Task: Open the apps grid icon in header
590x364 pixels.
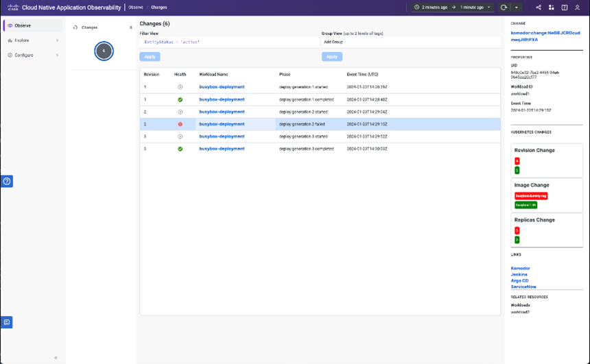Action: [x=551, y=8]
